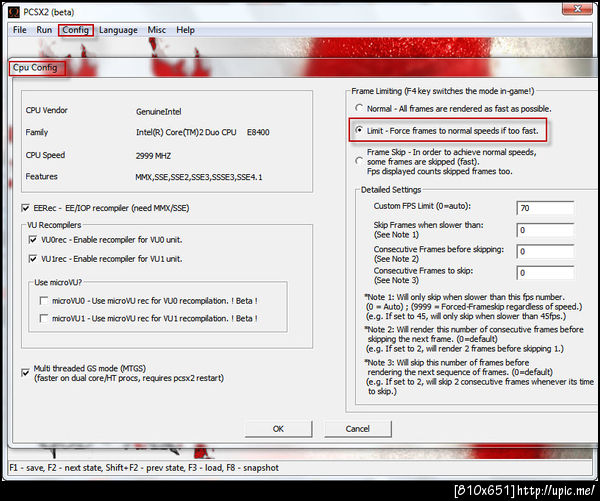Click the Use microVU? group label
This screenshot has width=600, height=501.
coord(58,282)
